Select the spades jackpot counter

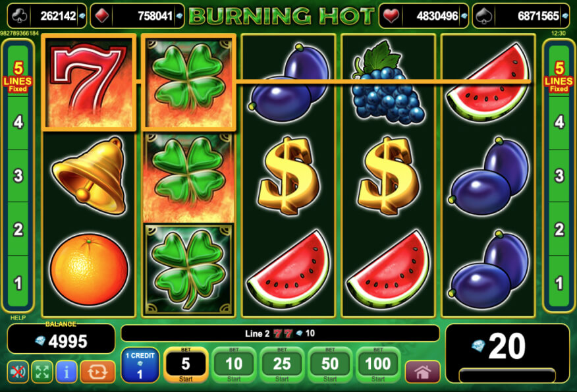click(521, 16)
